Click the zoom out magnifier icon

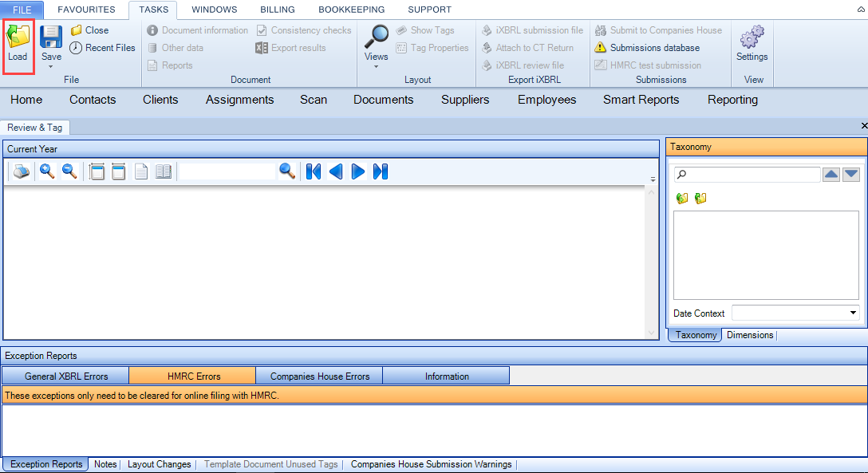click(69, 171)
